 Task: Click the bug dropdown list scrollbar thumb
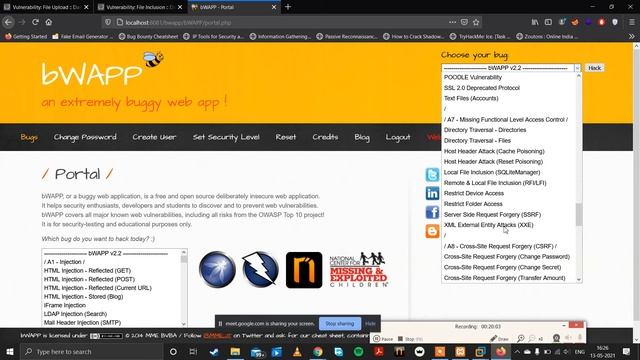point(579,214)
